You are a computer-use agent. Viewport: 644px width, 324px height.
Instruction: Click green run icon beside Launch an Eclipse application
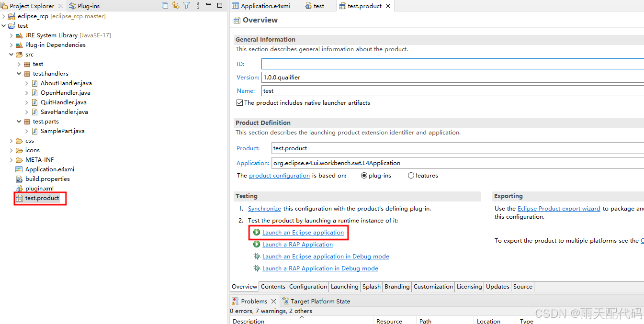click(257, 232)
